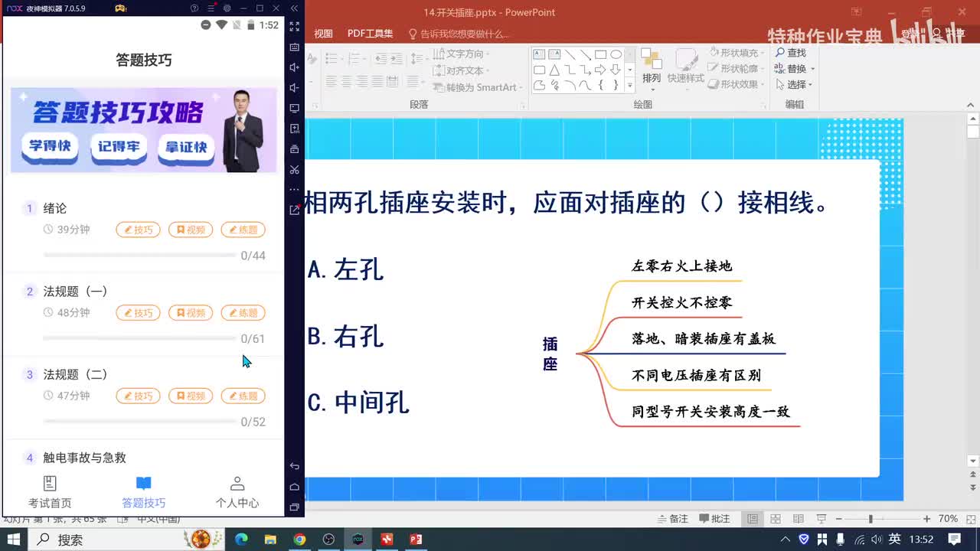Switch to 考试首页 tab in app
This screenshot has width=980, height=551.
tap(50, 492)
